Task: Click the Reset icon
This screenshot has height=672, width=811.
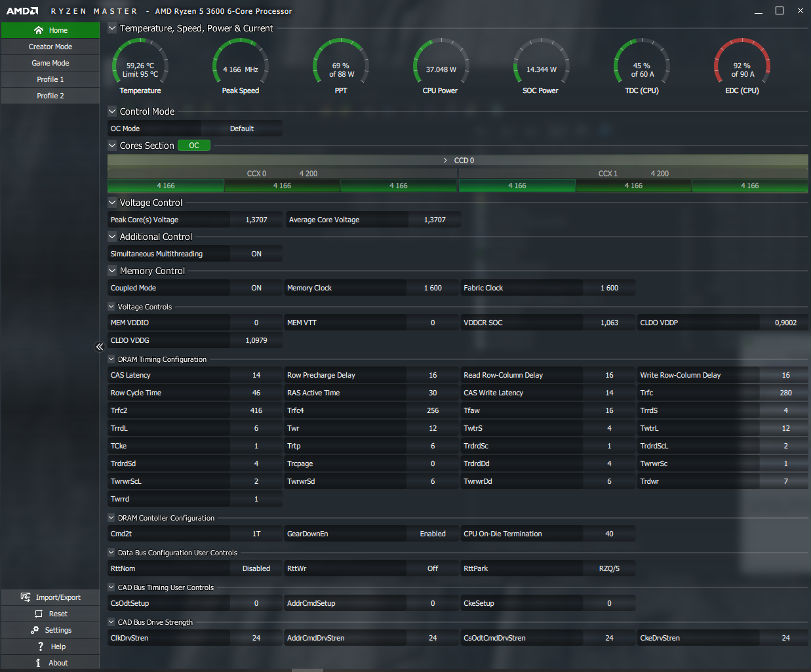Action: pyautogui.click(x=39, y=614)
